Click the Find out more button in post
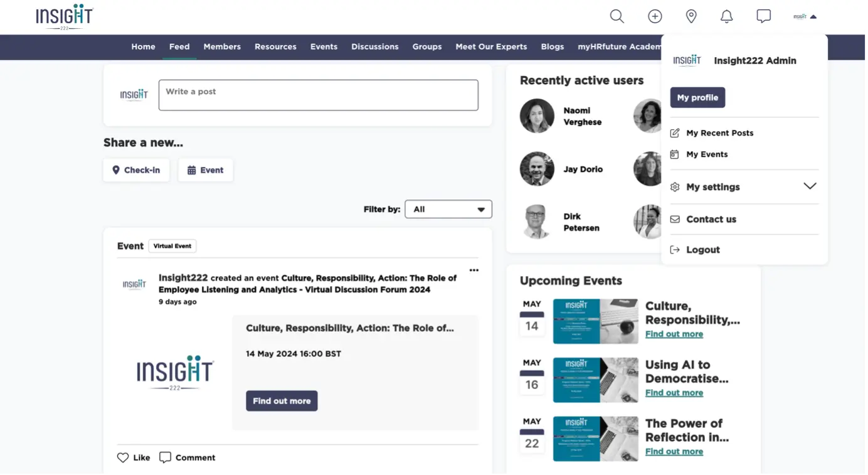 282,401
